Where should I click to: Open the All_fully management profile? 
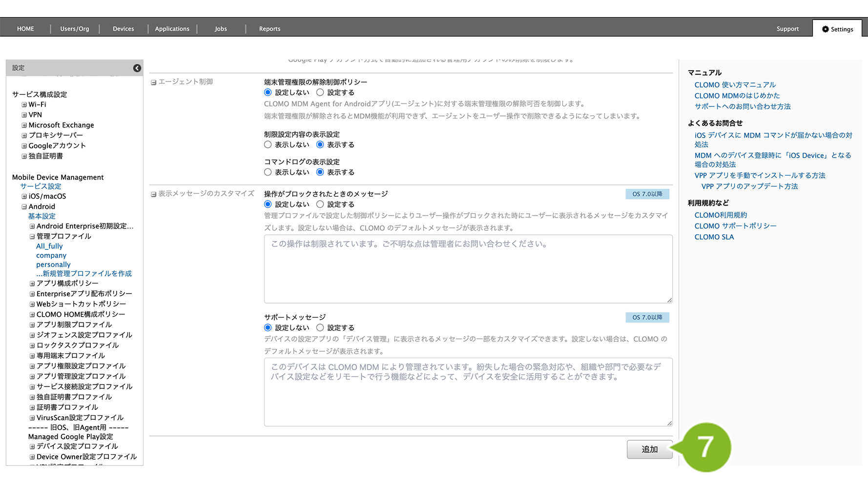49,246
